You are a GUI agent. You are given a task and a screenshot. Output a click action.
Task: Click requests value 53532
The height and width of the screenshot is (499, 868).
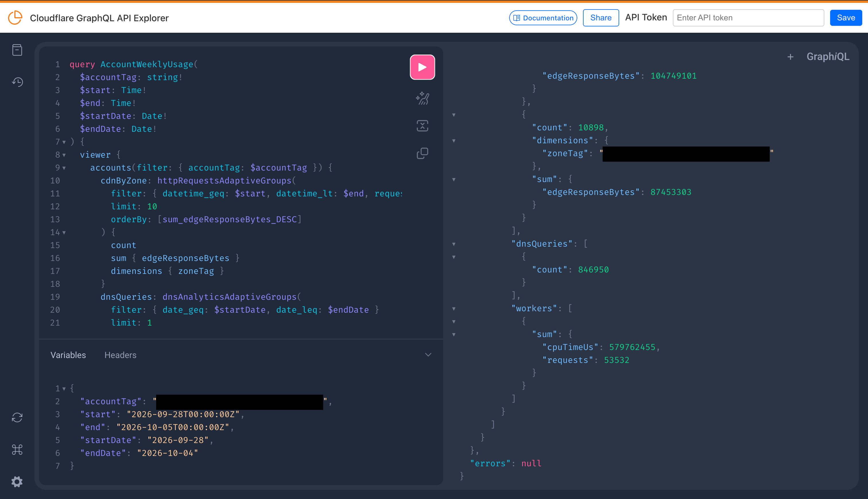point(617,360)
